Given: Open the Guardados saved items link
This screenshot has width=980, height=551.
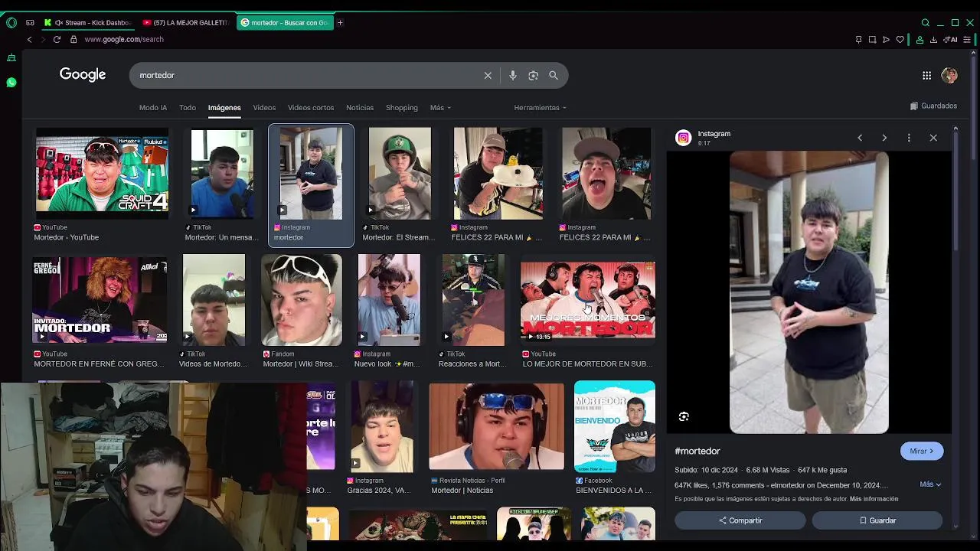Looking at the screenshot, I should [933, 106].
